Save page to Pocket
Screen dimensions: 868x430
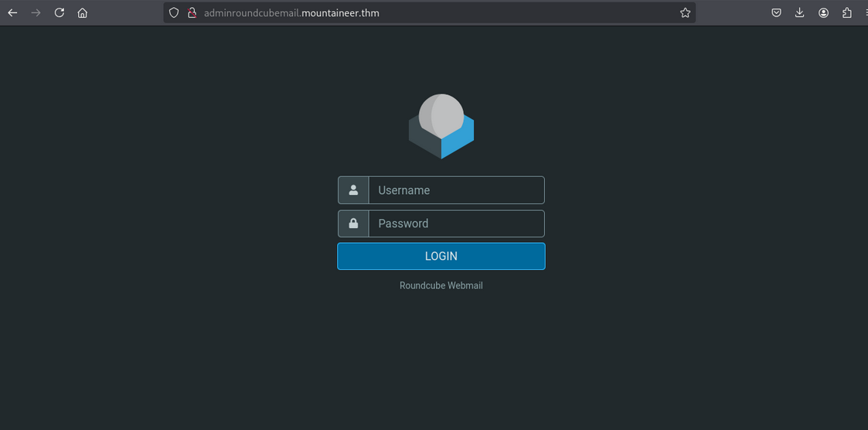tap(776, 12)
